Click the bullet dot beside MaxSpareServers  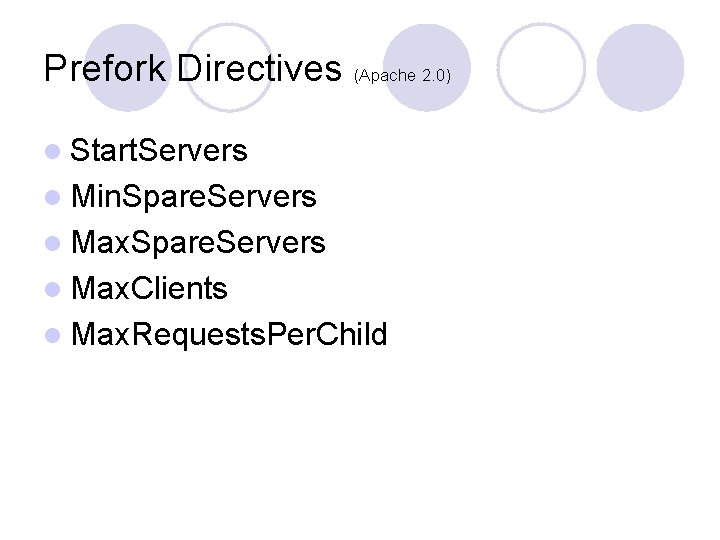53,243
